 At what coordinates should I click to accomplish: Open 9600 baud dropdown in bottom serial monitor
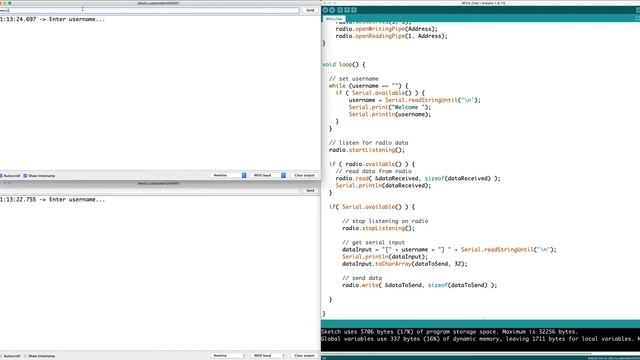point(269,356)
